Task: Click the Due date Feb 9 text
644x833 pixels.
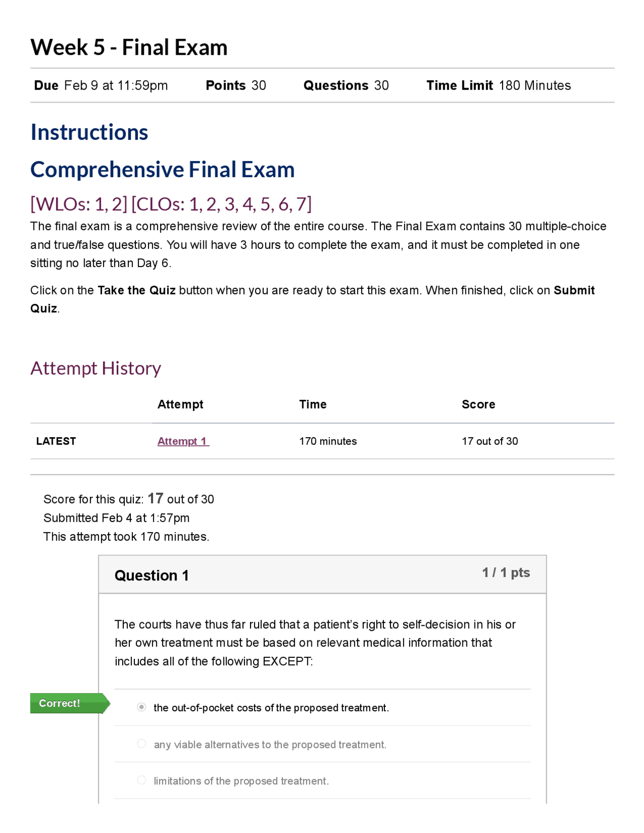Action: click(x=100, y=85)
